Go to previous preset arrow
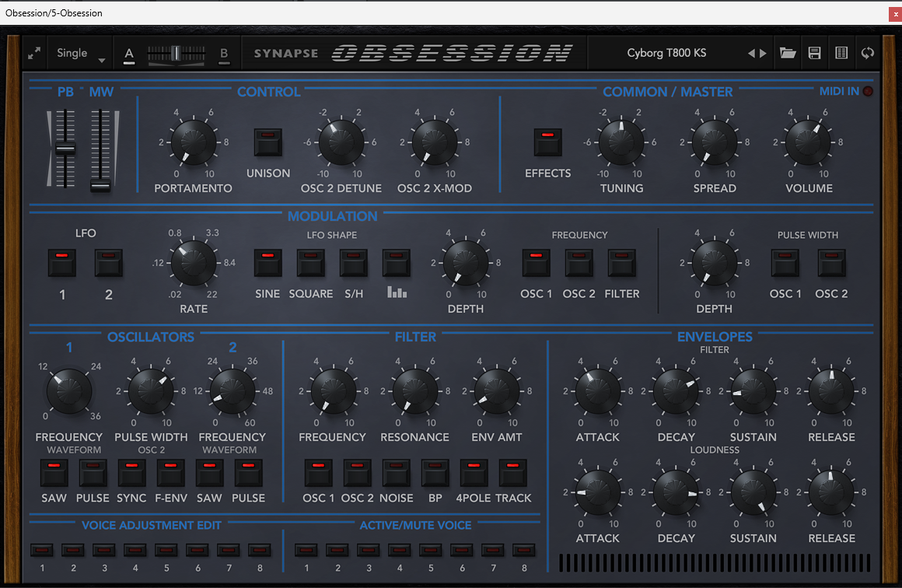Image resolution: width=902 pixels, height=588 pixels. pos(750,54)
